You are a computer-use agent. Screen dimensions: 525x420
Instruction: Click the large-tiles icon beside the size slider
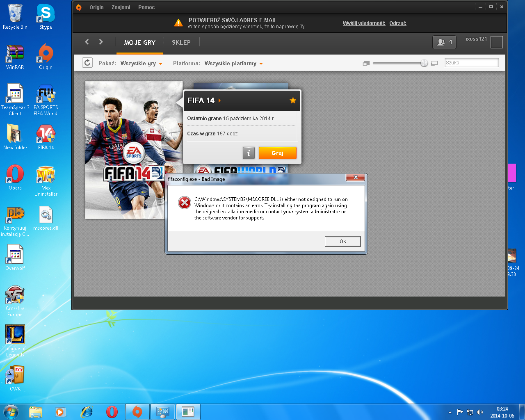pos(435,63)
